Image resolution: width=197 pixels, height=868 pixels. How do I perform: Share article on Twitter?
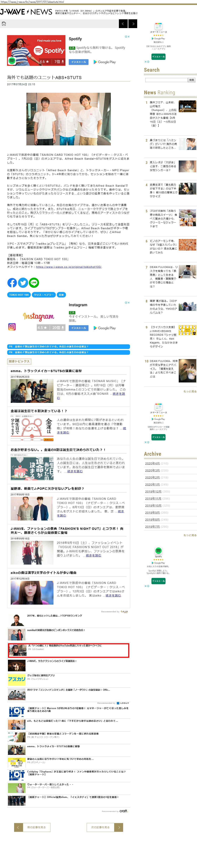(23, 283)
